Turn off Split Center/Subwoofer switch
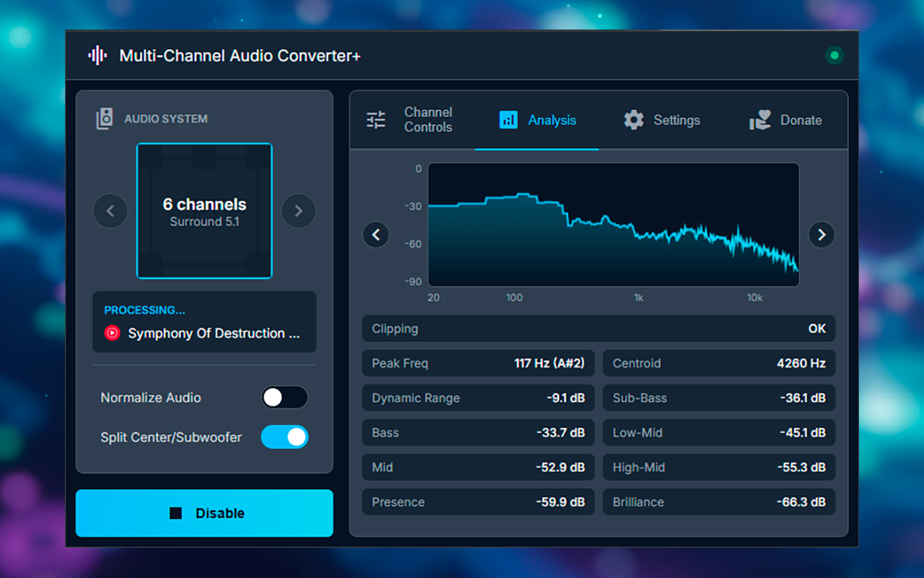924x578 pixels. pyautogui.click(x=284, y=436)
